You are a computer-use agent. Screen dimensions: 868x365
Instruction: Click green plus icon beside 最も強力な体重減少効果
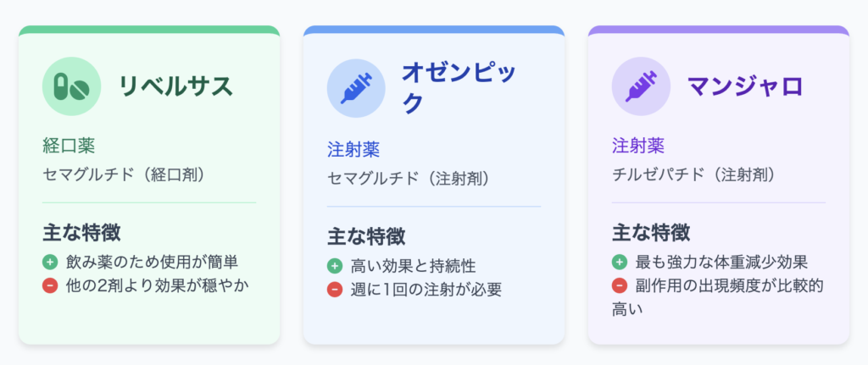620,262
